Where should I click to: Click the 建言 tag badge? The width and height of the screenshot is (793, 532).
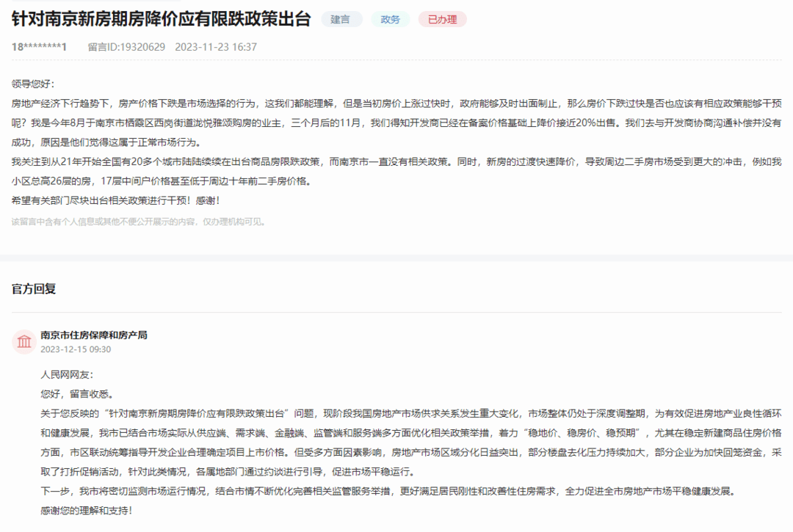pyautogui.click(x=341, y=19)
